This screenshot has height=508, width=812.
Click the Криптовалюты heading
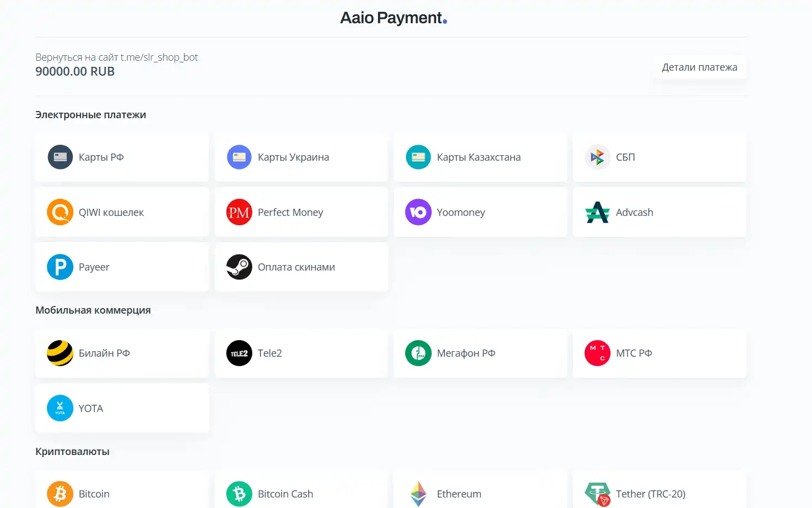click(x=72, y=452)
